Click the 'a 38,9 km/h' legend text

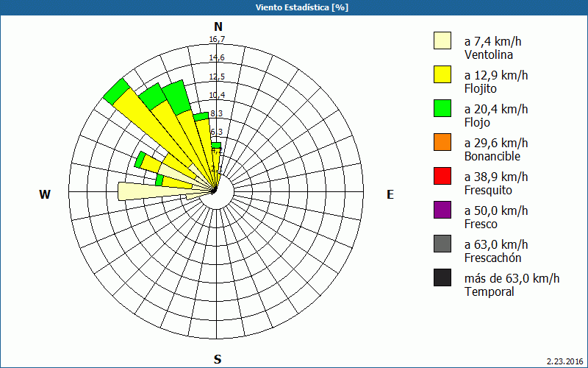click(x=496, y=177)
